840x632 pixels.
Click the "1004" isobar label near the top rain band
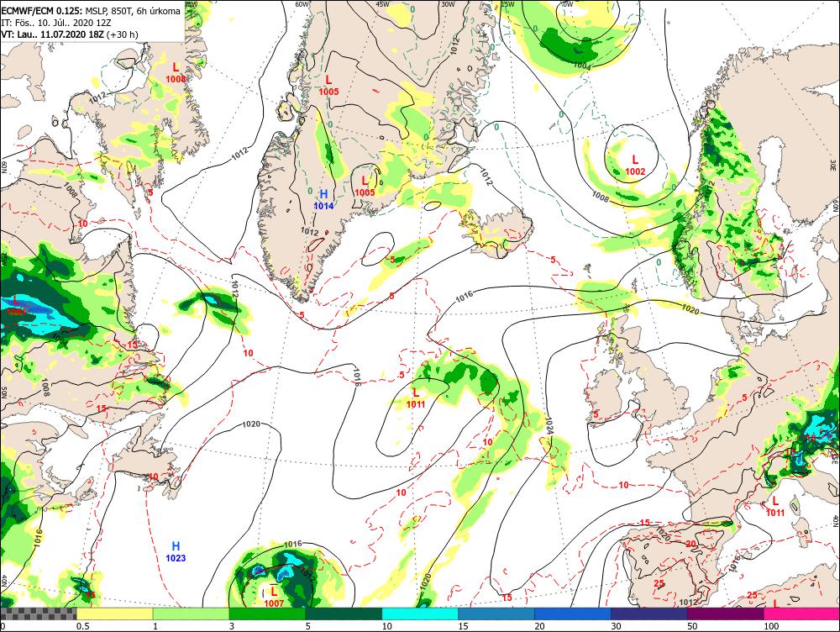(x=582, y=66)
